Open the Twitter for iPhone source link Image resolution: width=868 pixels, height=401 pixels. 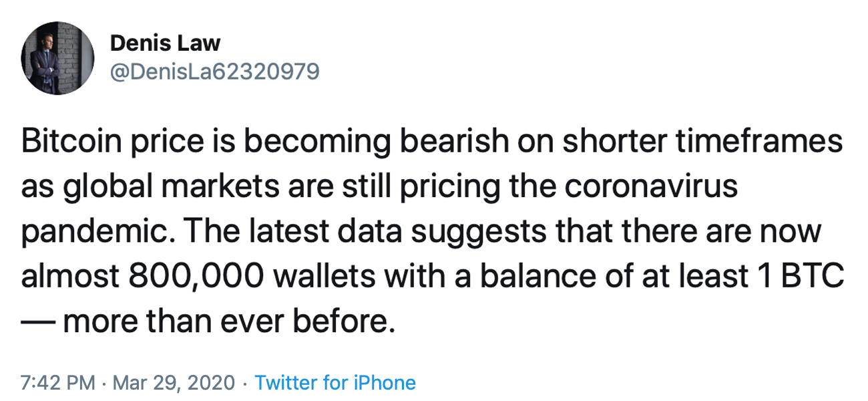coord(335,383)
